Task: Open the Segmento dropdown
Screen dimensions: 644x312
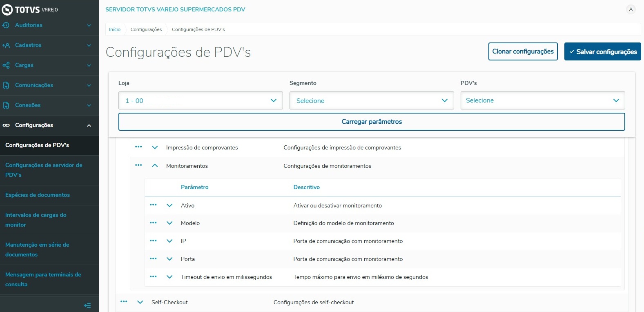Action: [372, 100]
